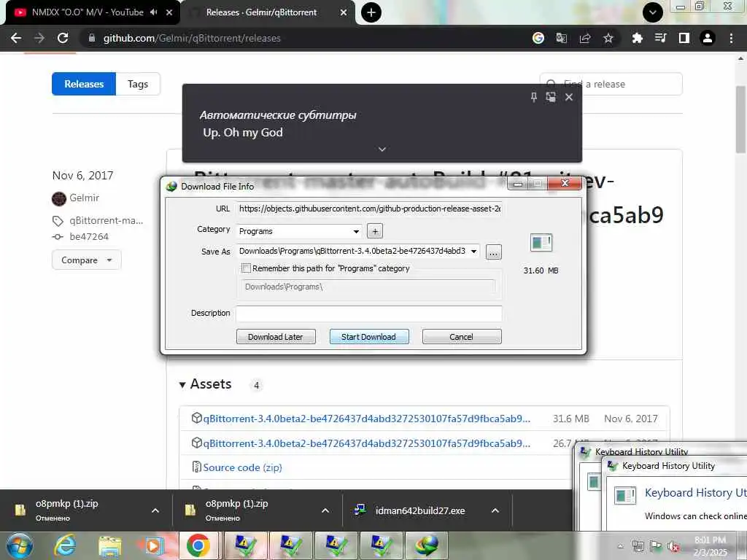The height and width of the screenshot is (560, 747).
Task: Click Start Download button
Action: pos(368,337)
